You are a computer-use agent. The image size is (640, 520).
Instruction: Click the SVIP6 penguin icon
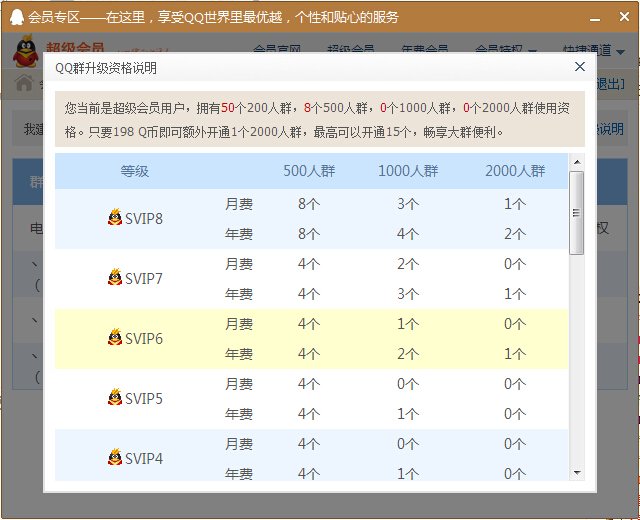pos(115,337)
